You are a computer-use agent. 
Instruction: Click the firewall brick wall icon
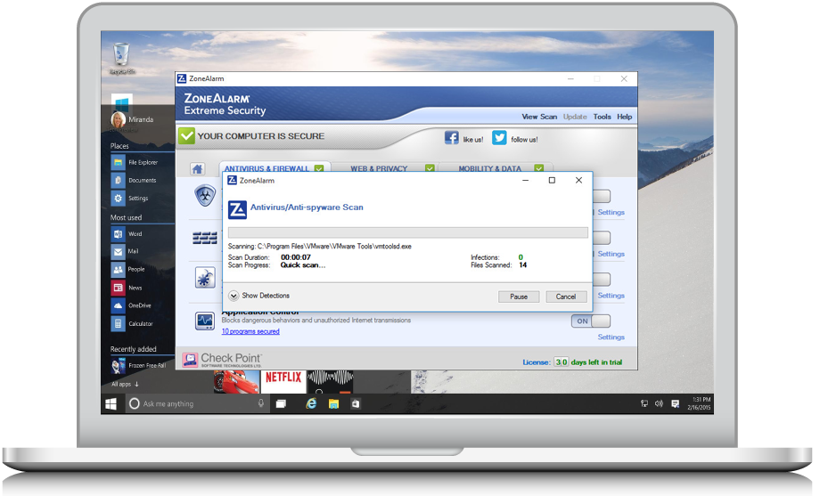[205, 238]
